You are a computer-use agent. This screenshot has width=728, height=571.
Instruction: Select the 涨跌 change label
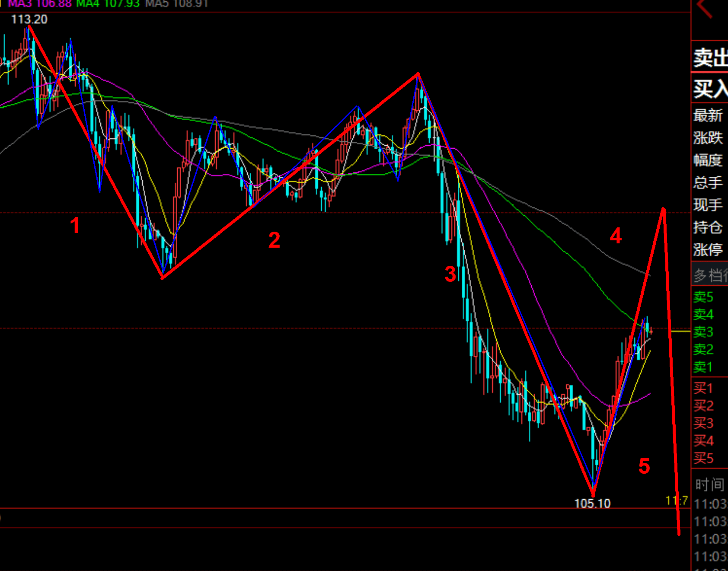coord(708,138)
